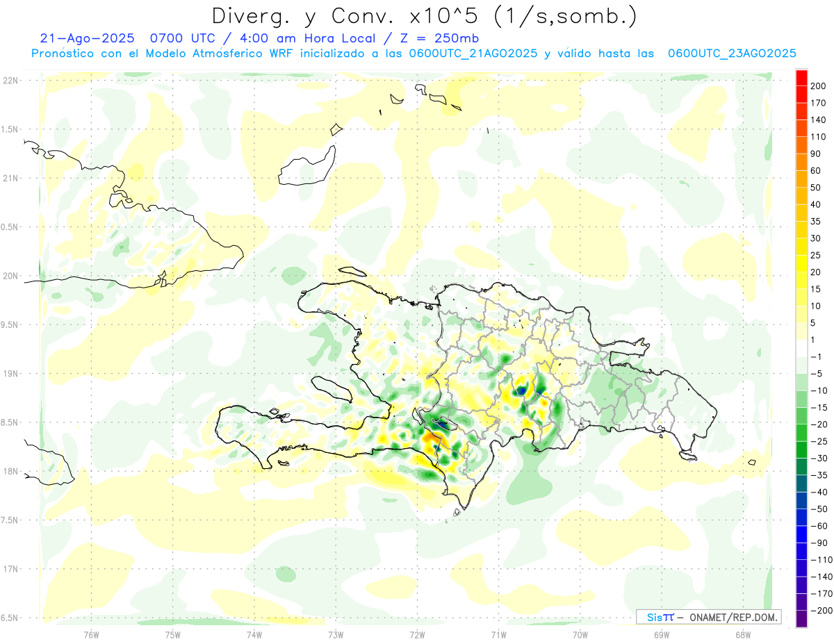Click the latitude label "17N"
The image size is (834, 644).
10,569
